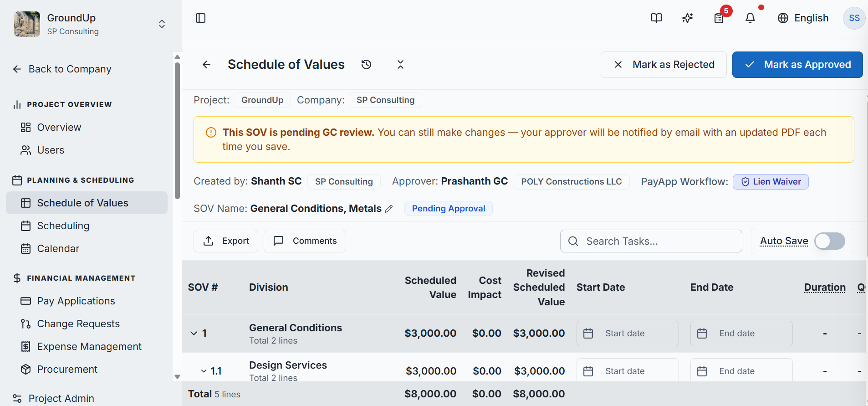Click the Lien Waiver workflow badge
This screenshot has height=406, width=868.
pos(771,182)
